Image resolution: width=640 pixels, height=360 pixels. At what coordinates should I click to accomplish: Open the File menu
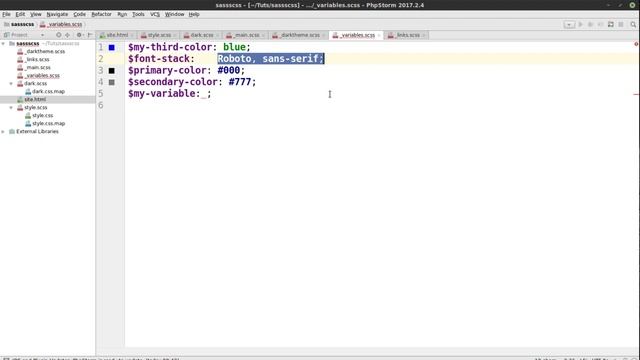(6, 14)
